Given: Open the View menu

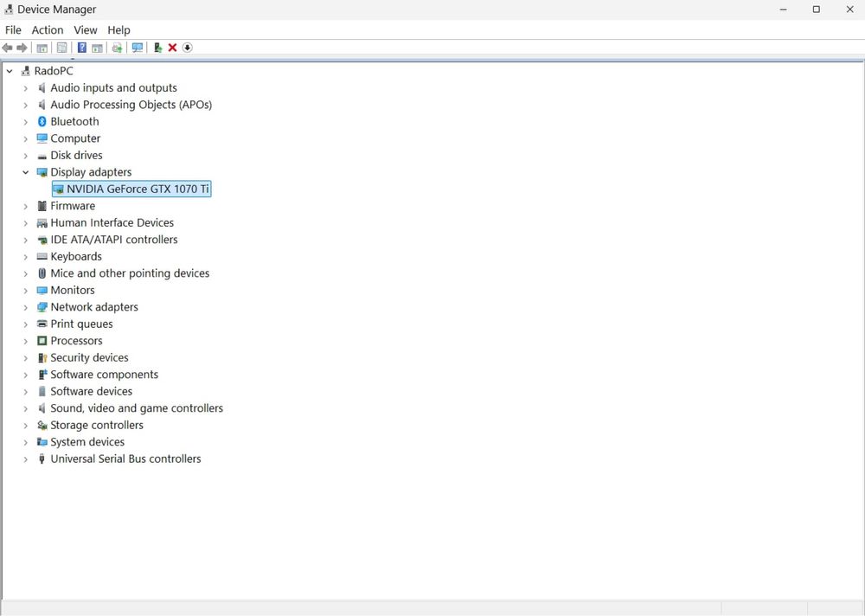Looking at the screenshot, I should (86, 29).
